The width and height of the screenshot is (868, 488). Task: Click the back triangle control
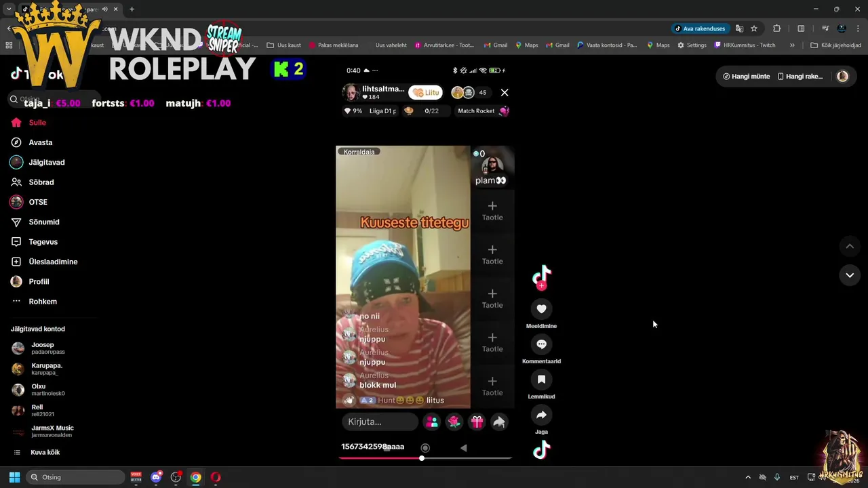click(463, 448)
